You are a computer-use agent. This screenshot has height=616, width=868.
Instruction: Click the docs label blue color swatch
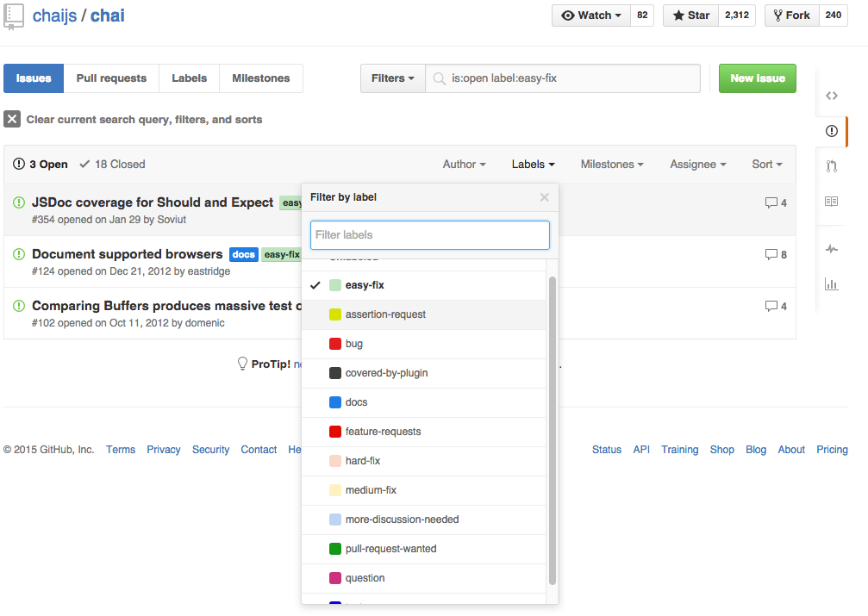pos(335,402)
